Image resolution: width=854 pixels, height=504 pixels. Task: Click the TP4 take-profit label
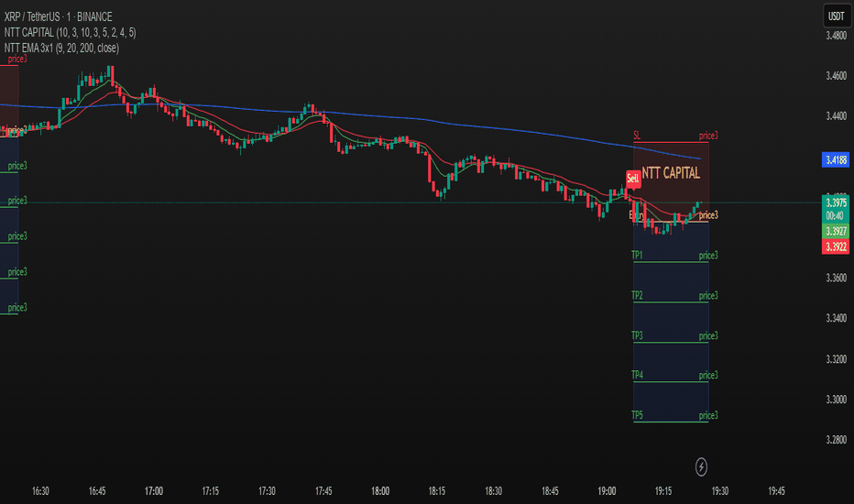(x=637, y=375)
